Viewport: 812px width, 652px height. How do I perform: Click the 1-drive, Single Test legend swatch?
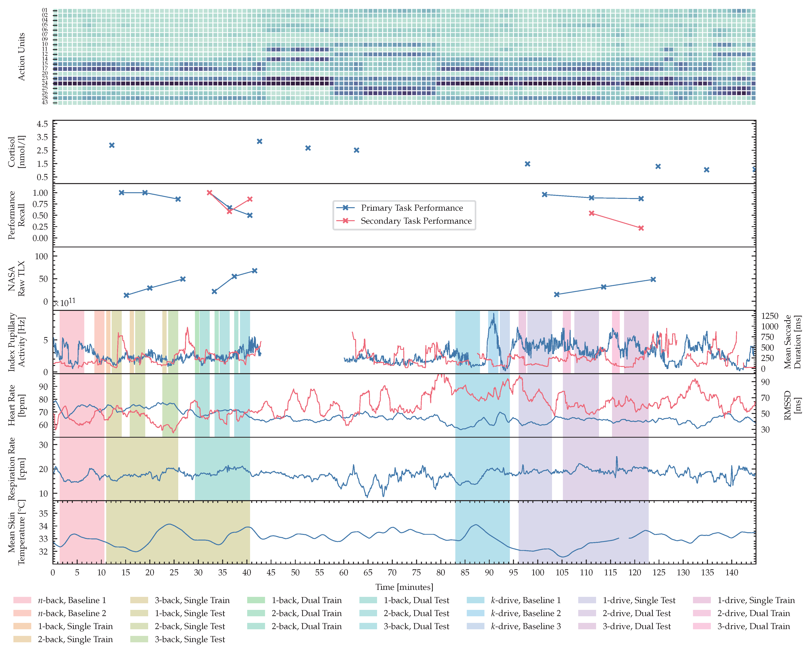click(587, 600)
